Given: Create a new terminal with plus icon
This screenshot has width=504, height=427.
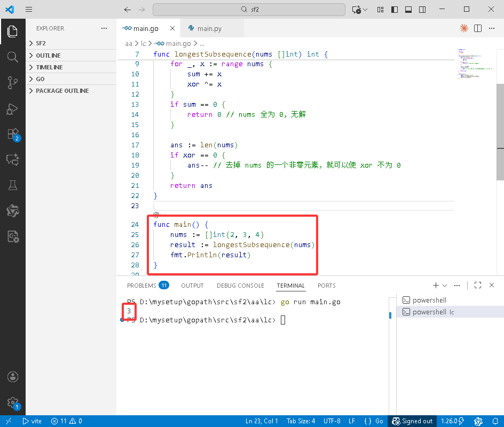Looking at the screenshot, I should (436, 286).
